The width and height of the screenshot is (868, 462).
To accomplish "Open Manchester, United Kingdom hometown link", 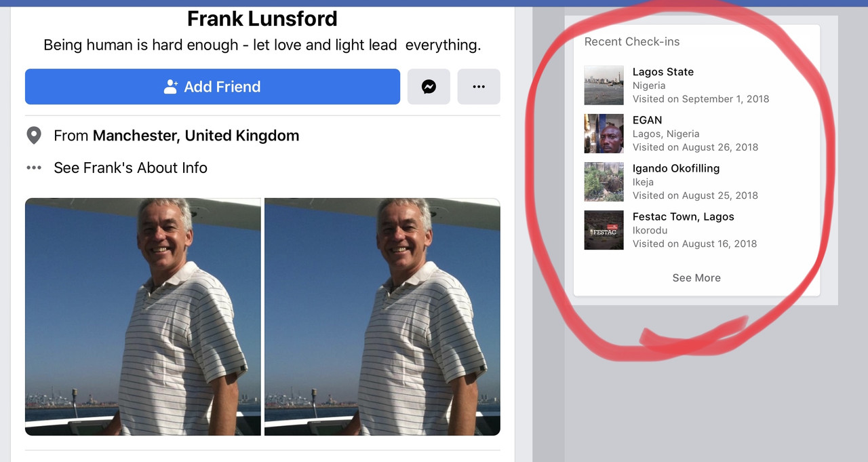I will [x=196, y=136].
